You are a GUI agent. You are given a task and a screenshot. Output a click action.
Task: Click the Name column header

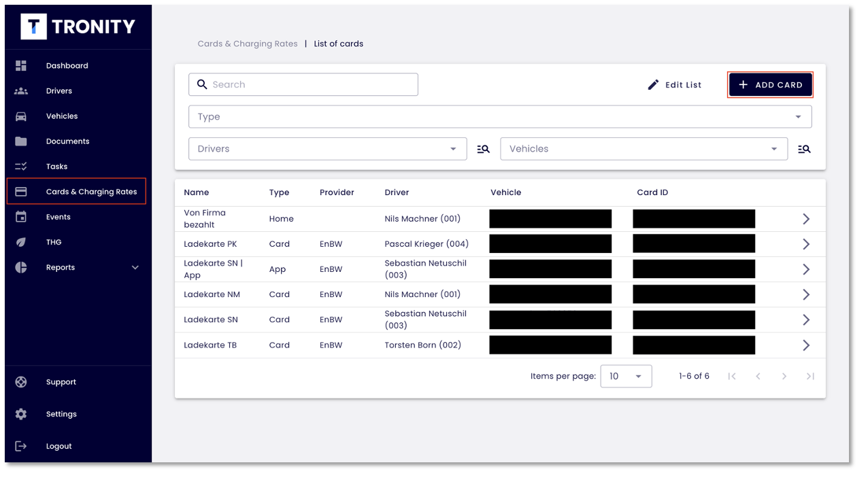click(197, 192)
